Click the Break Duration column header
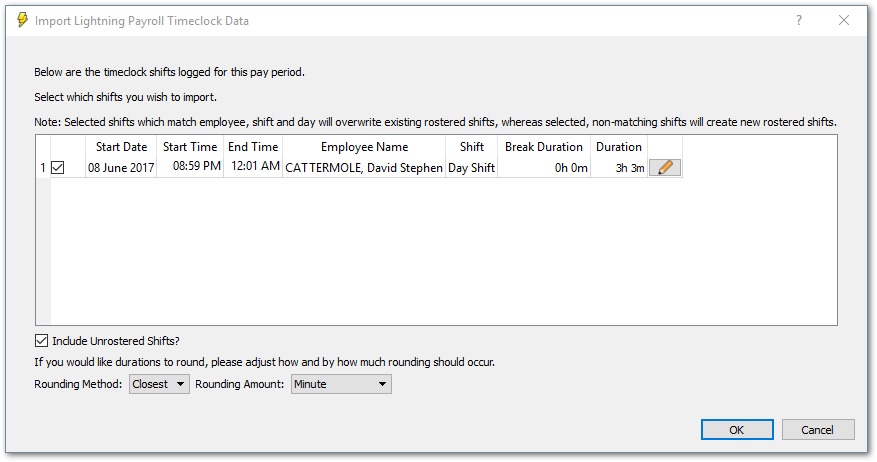The width and height of the screenshot is (877, 462). tap(544, 147)
